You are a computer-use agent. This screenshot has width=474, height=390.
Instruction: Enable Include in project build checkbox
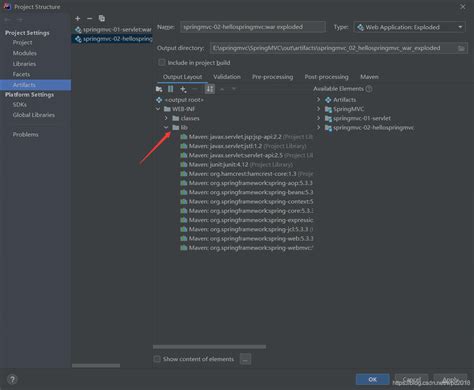coord(162,63)
